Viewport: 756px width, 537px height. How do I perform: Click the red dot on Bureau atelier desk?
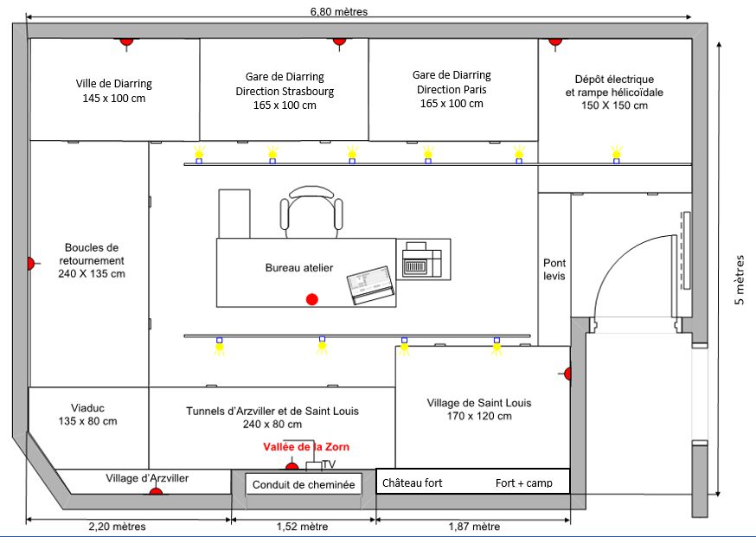[x=312, y=299]
